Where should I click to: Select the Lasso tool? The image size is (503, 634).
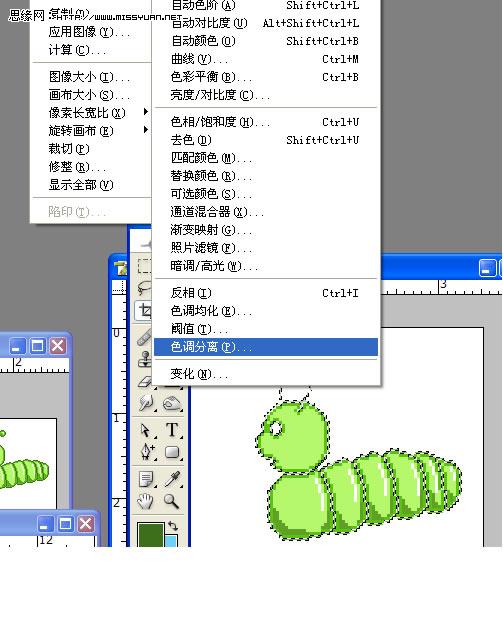click(144, 289)
